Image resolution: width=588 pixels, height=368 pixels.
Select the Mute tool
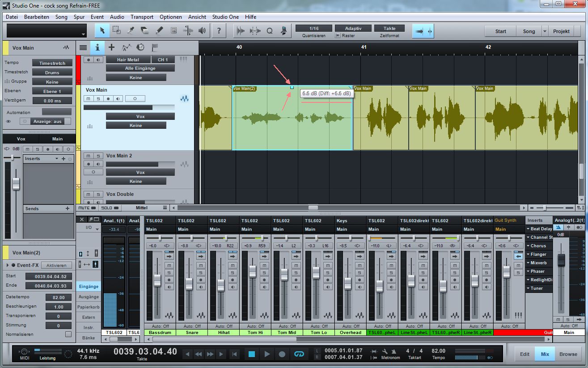click(173, 31)
